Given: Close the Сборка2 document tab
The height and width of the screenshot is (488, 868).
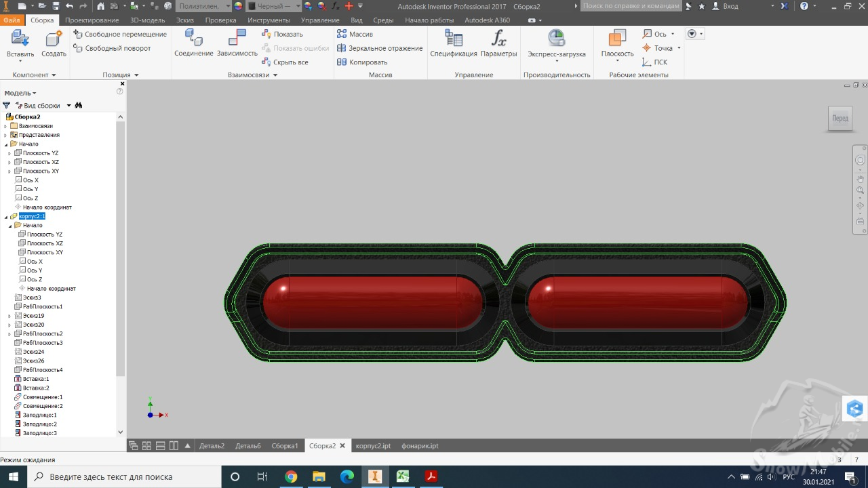Looking at the screenshot, I should point(342,446).
